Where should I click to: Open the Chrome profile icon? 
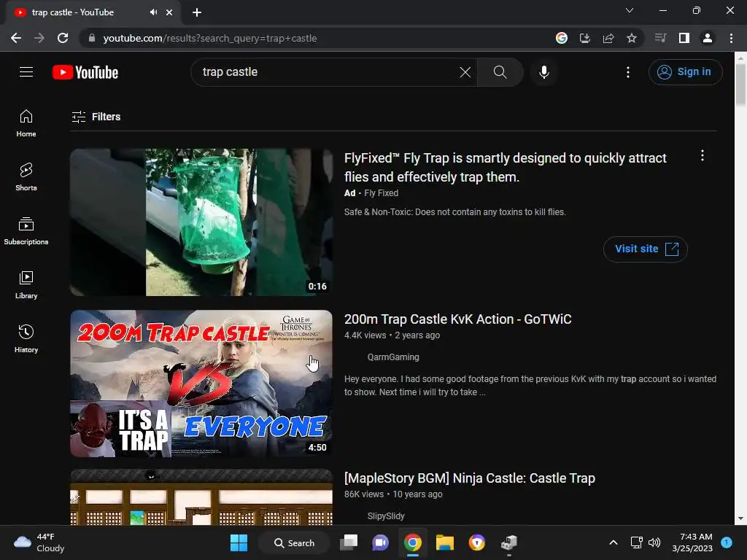coord(707,38)
